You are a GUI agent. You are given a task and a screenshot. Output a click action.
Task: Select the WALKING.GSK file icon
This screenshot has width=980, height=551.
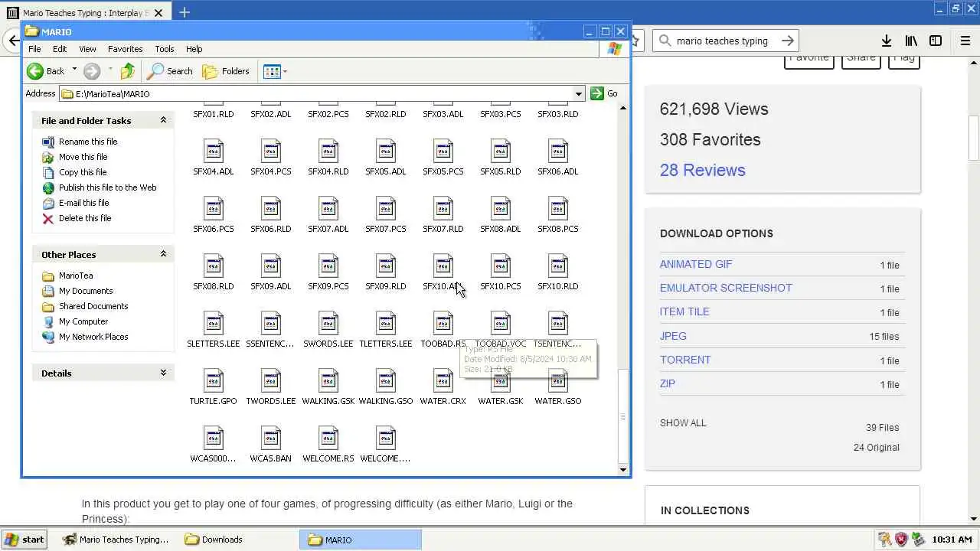click(x=328, y=381)
